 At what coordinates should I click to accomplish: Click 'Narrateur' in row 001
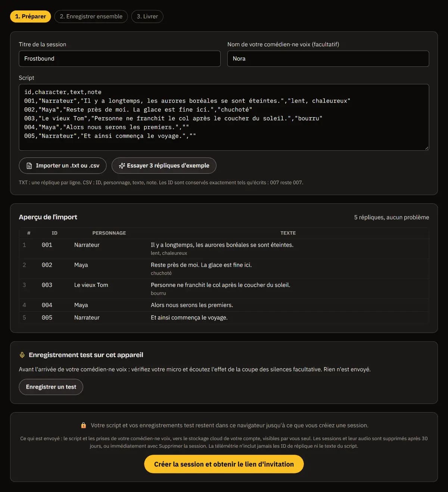click(87, 245)
